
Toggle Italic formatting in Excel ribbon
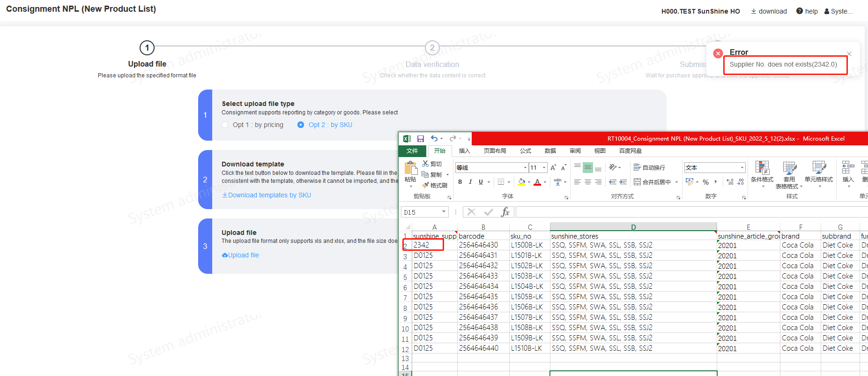click(x=470, y=182)
